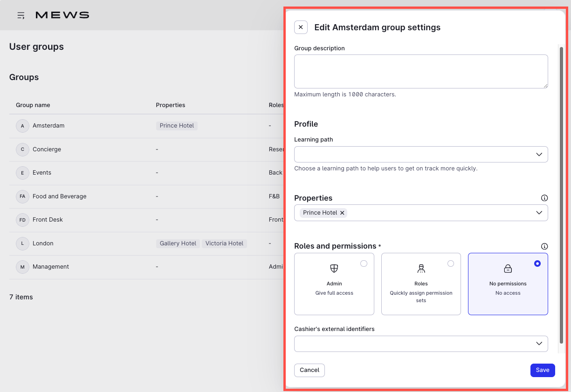Remove Prince Hotel from Properties field
Screen dimensions: 571x392
point(342,213)
